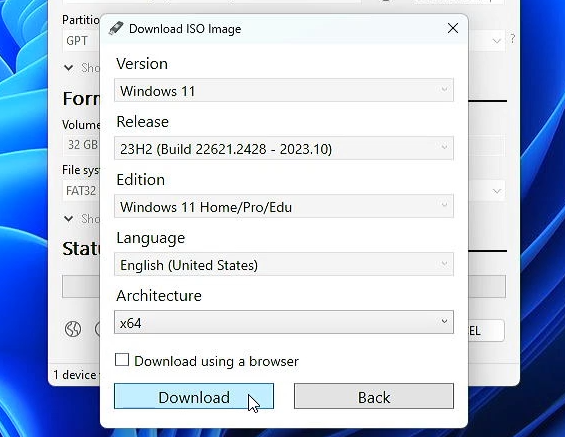Click the Rufus status progress bar
Image resolution: width=565 pixels, height=437 pixels.
coord(81,286)
